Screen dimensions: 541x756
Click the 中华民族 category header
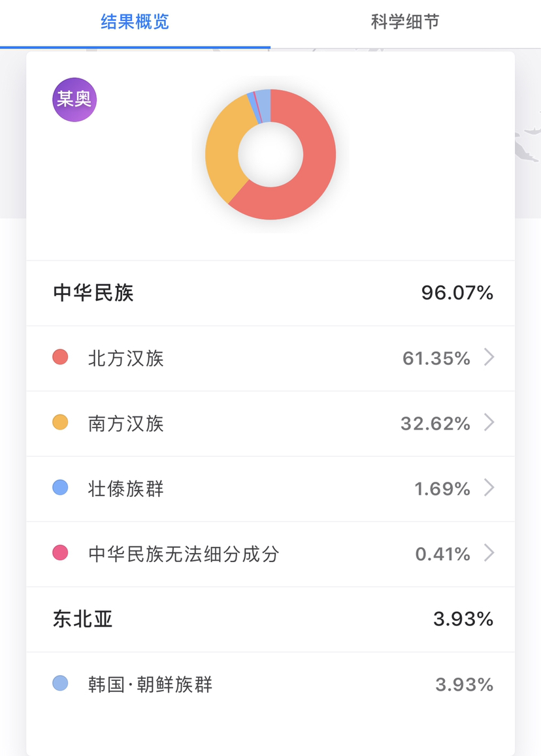(x=93, y=292)
